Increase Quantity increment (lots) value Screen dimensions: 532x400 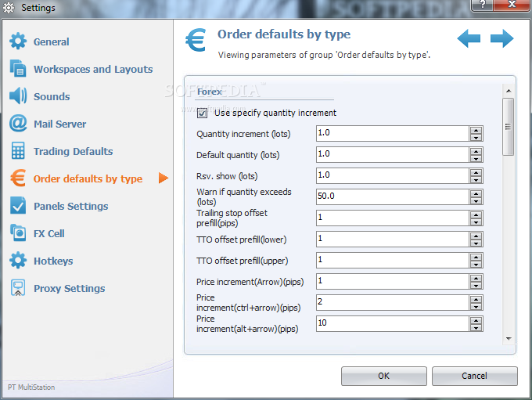pyautogui.click(x=476, y=130)
